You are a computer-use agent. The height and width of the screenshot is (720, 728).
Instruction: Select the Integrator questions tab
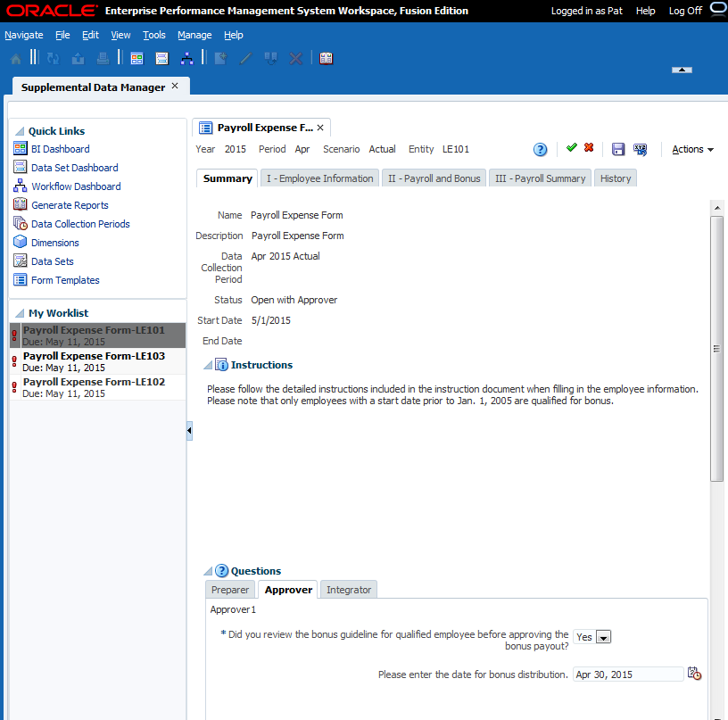(x=349, y=590)
